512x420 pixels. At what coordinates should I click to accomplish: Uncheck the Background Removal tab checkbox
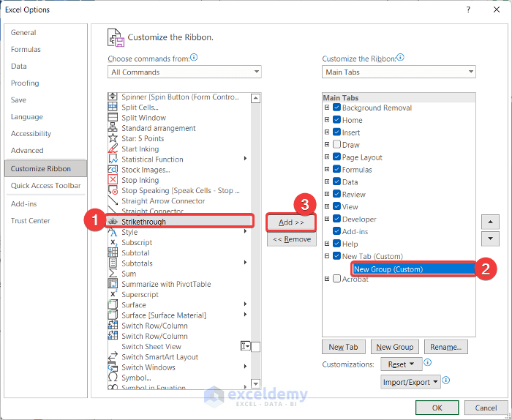[x=336, y=108]
